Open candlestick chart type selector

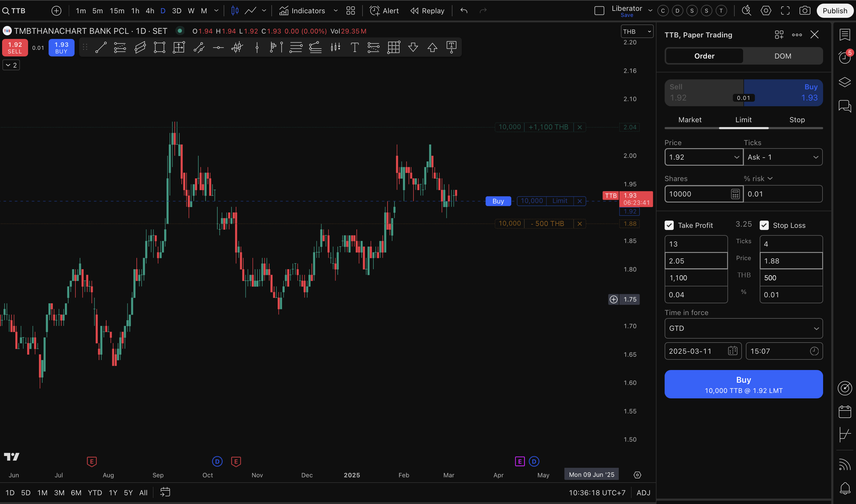click(x=235, y=11)
